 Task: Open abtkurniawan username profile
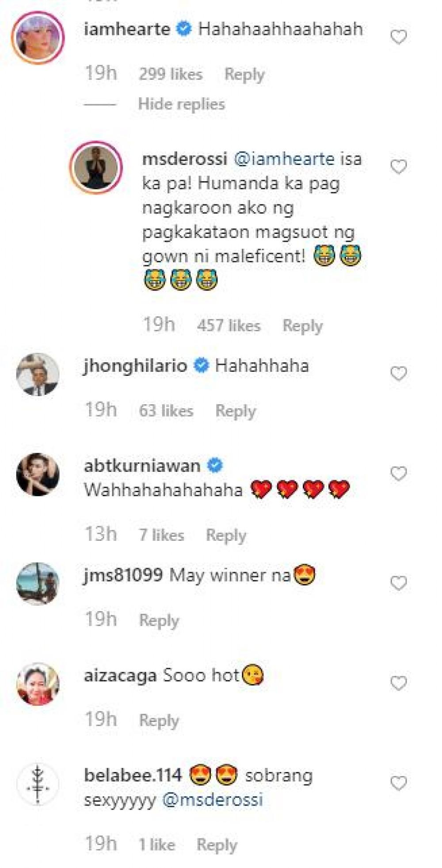(x=142, y=466)
